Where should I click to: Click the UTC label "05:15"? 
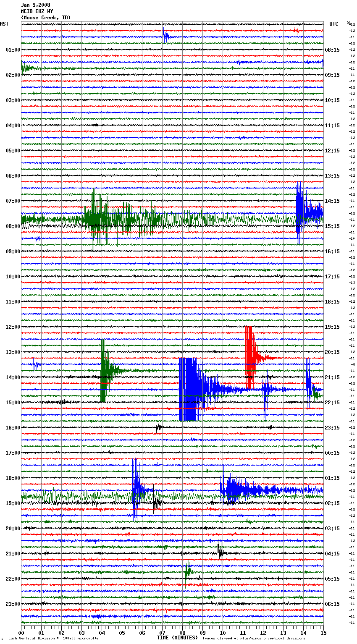[332, 579]
